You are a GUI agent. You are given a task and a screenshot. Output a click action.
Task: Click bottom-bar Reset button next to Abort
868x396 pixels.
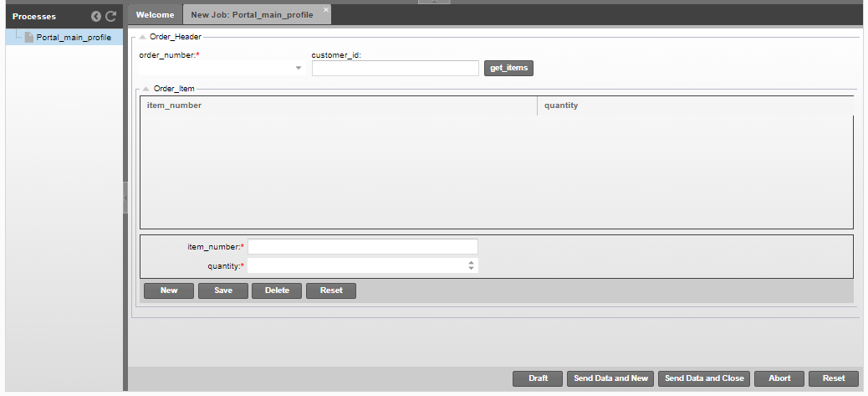834,378
